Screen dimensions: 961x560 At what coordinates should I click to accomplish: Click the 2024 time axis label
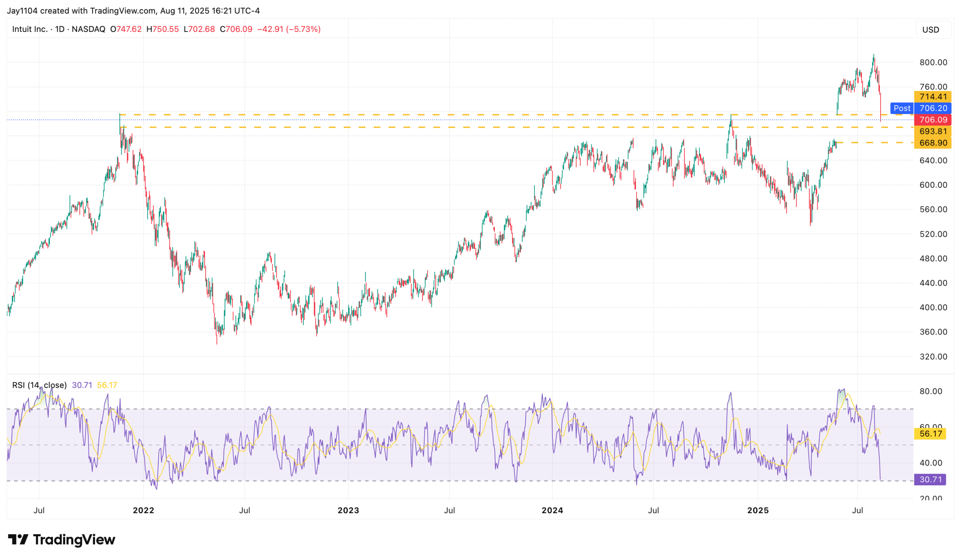tap(552, 510)
